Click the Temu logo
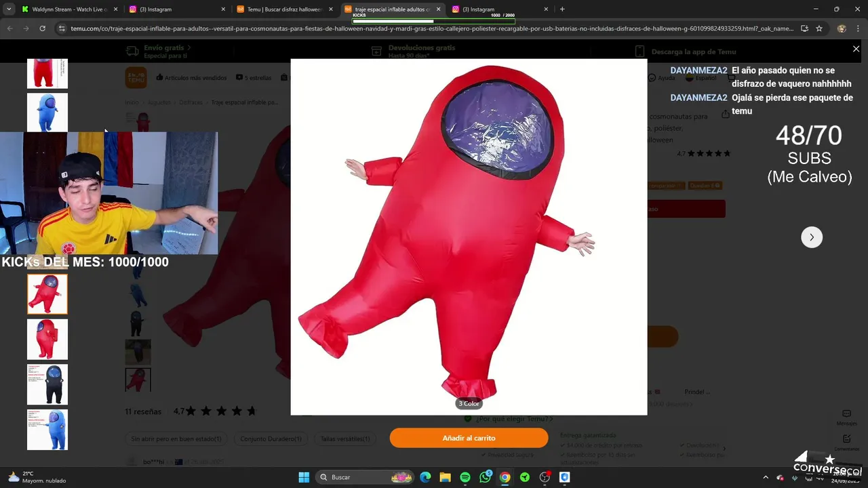 pos(136,77)
